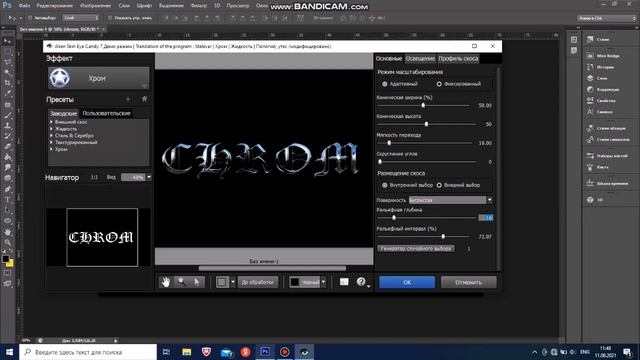Screen dimensions: 640x360
Task: Choose inner selection bevel placement
Action: (x=384, y=185)
